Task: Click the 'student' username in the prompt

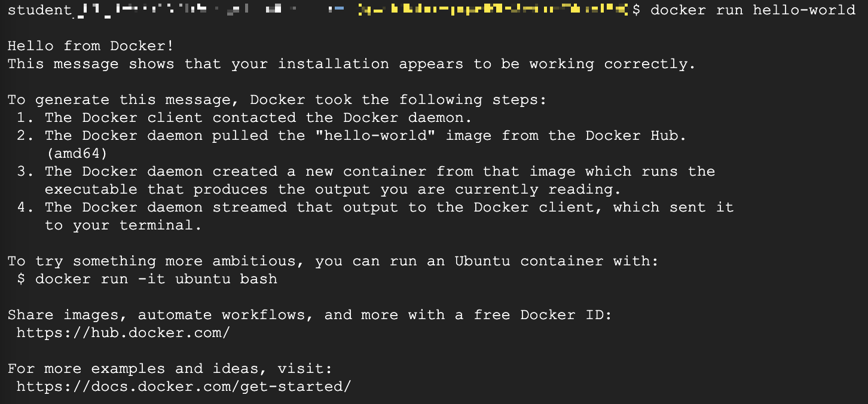Action: coord(39,10)
